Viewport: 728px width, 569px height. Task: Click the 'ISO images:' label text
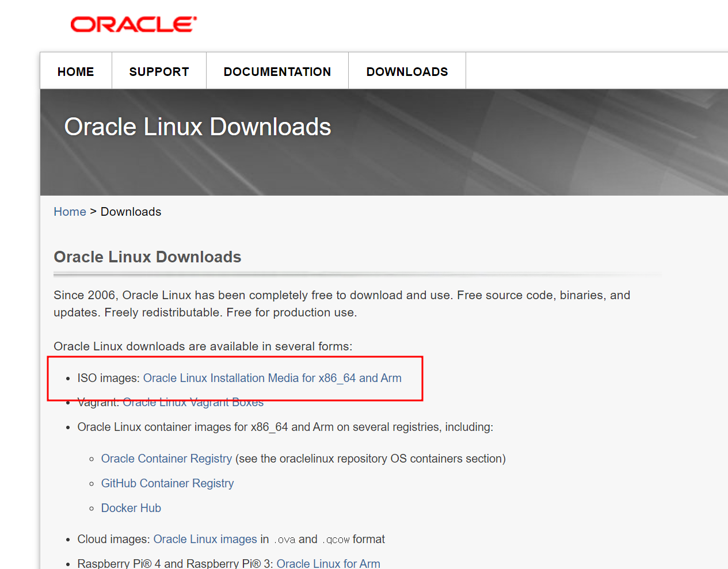pos(108,378)
